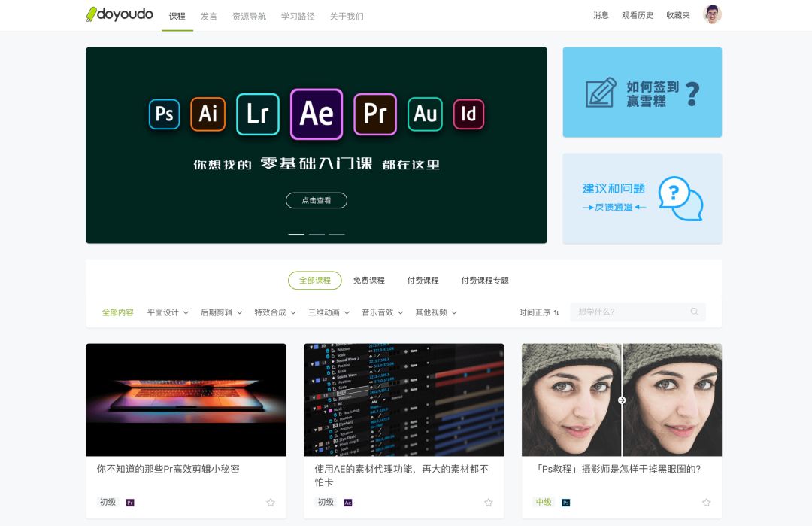Open the portrait retouch course thumbnail

tap(622, 400)
